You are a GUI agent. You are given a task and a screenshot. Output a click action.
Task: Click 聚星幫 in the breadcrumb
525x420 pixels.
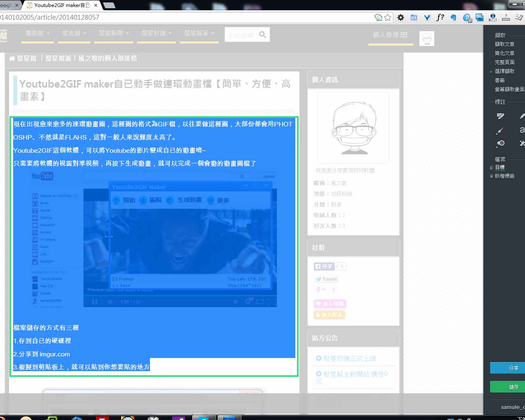[27, 58]
